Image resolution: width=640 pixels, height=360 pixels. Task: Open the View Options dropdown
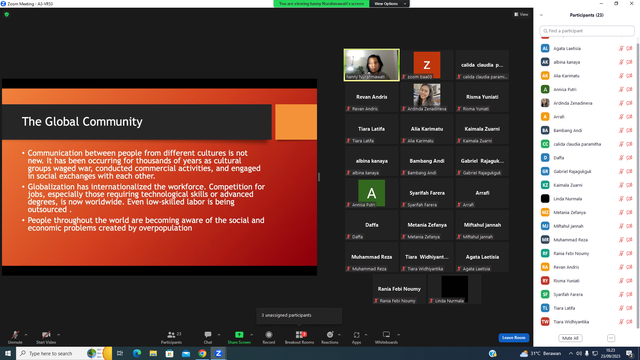click(389, 4)
